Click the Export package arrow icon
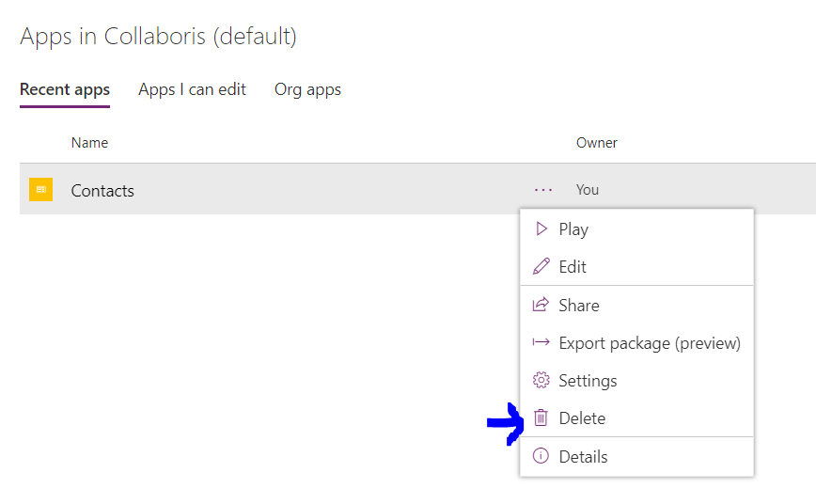This screenshot has height=504, width=816. coord(541,342)
